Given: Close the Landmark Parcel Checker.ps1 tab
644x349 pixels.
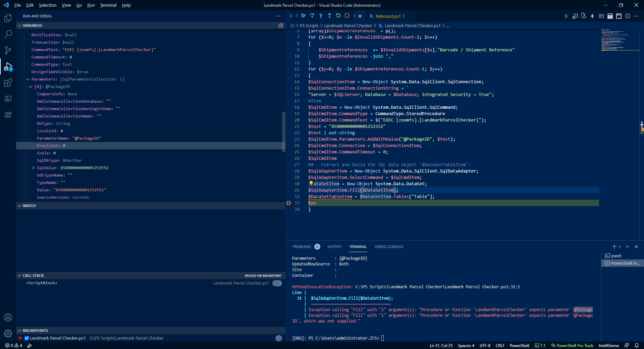Looking at the screenshot, I should [360, 16].
